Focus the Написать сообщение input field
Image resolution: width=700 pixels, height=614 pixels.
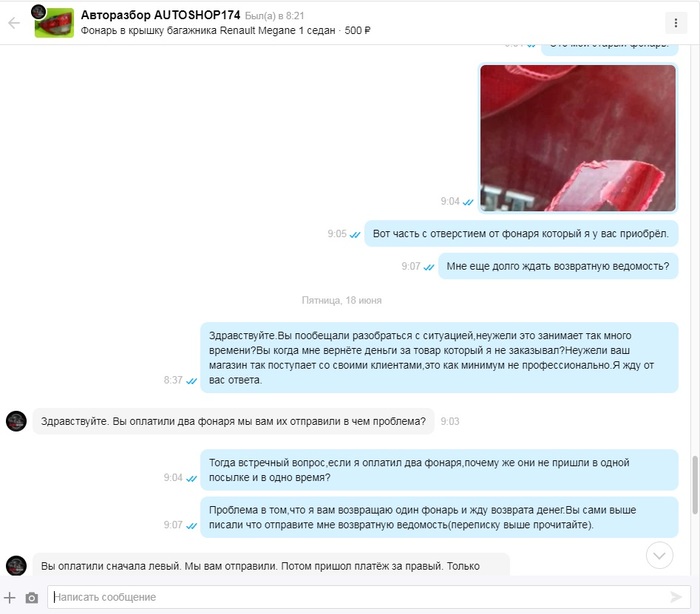pos(369,597)
